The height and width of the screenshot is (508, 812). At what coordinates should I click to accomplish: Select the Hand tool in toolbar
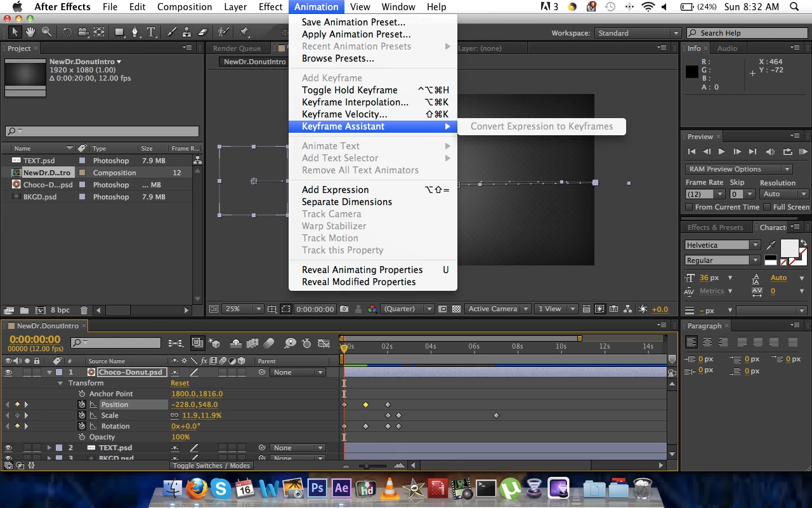pos(31,32)
